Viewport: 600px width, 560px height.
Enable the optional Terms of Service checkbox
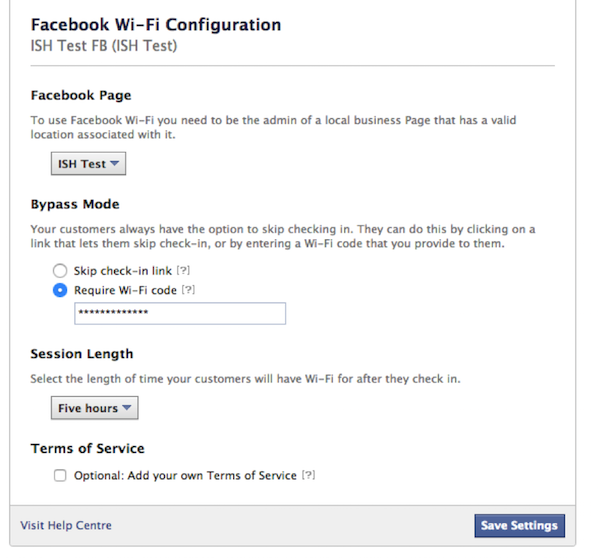pos(60,475)
